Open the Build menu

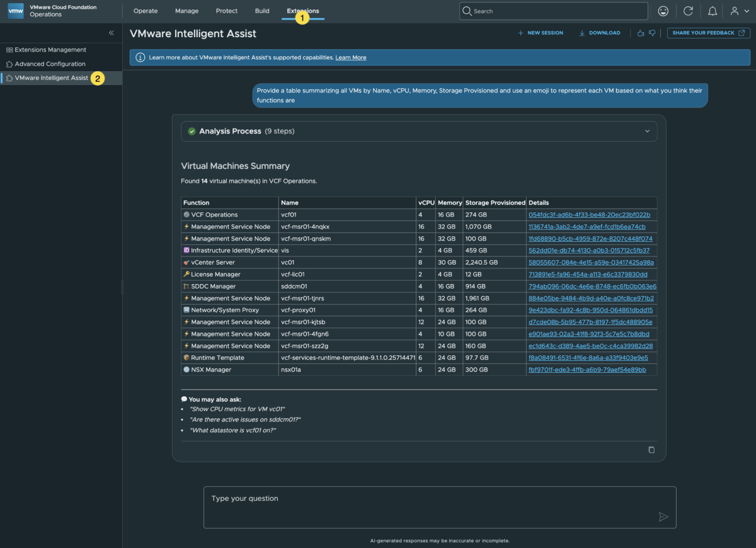pos(262,11)
